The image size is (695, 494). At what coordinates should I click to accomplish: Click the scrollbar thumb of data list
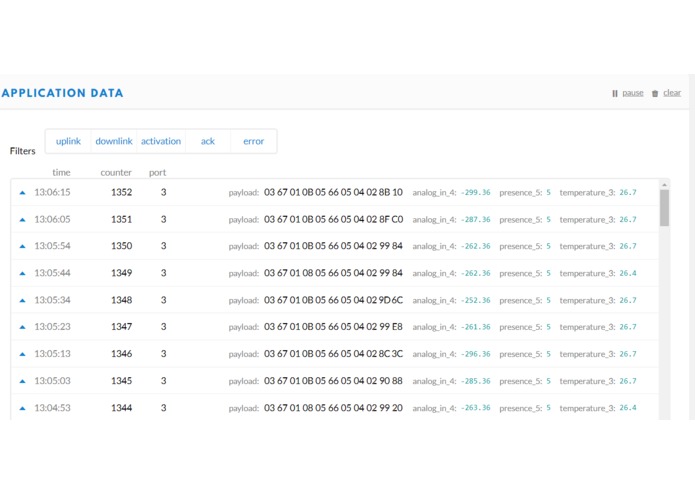(664, 208)
